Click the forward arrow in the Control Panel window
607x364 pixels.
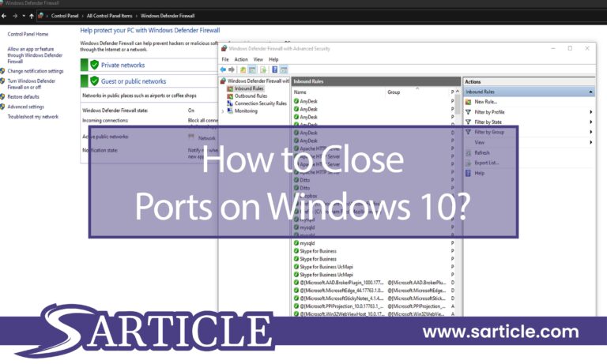(15, 16)
